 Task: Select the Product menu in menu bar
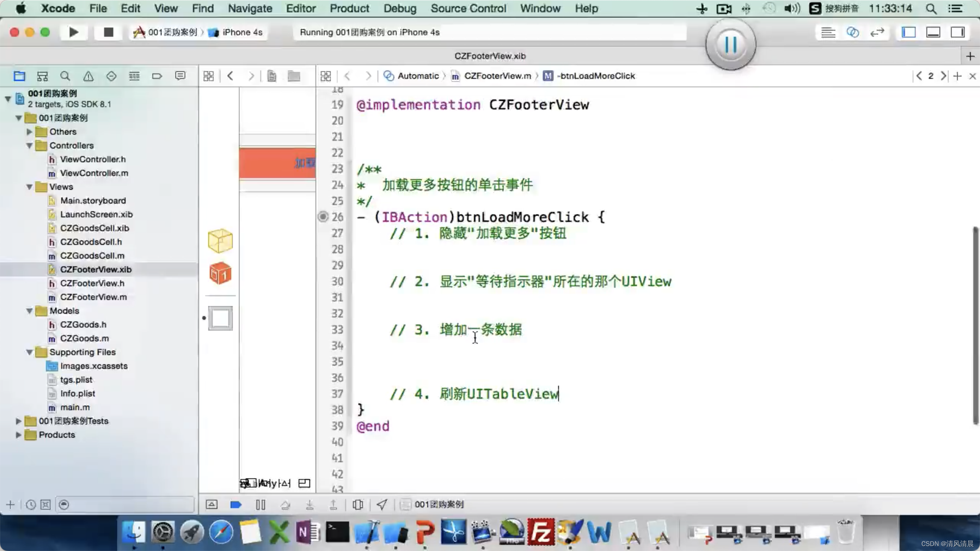349,8
